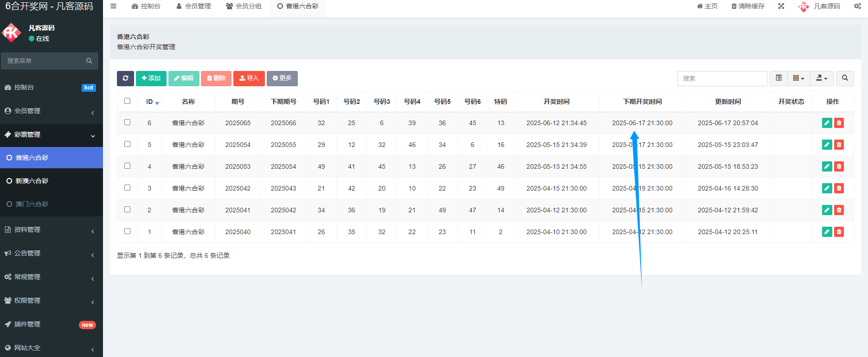Check the select-all checkbox in table header
868x357 pixels.
click(128, 101)
